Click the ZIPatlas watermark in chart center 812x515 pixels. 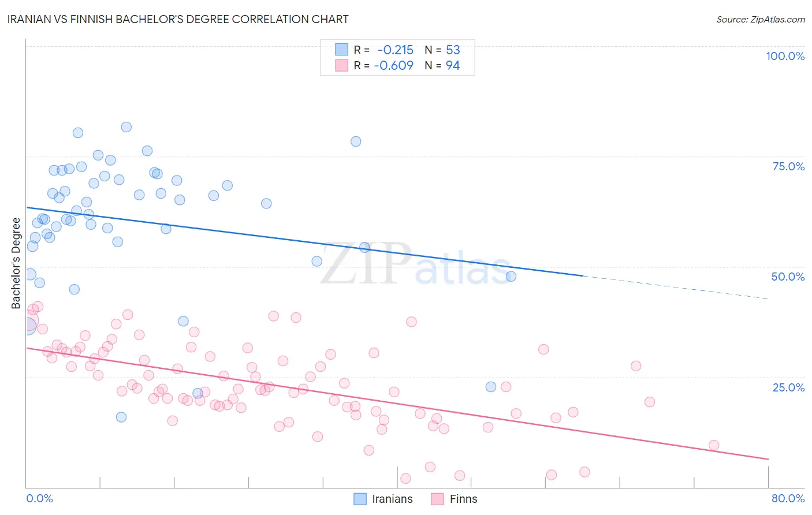click(415, 264)
